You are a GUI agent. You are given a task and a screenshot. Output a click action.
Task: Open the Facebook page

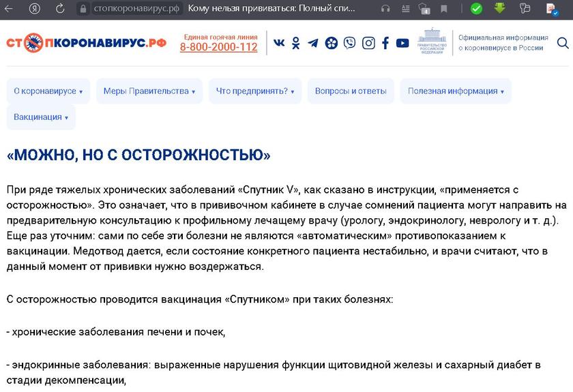pyautogui.click(x=385, y=43)
